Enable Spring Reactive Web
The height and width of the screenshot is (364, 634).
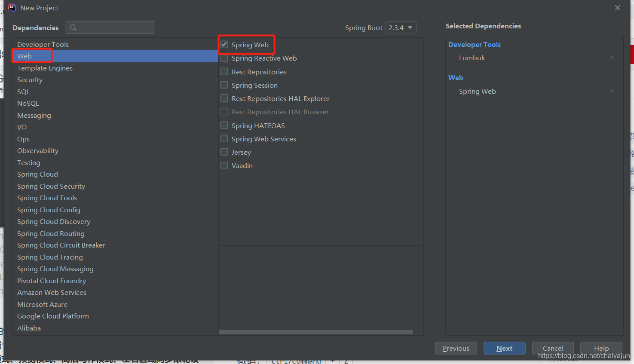click(224, 58)
